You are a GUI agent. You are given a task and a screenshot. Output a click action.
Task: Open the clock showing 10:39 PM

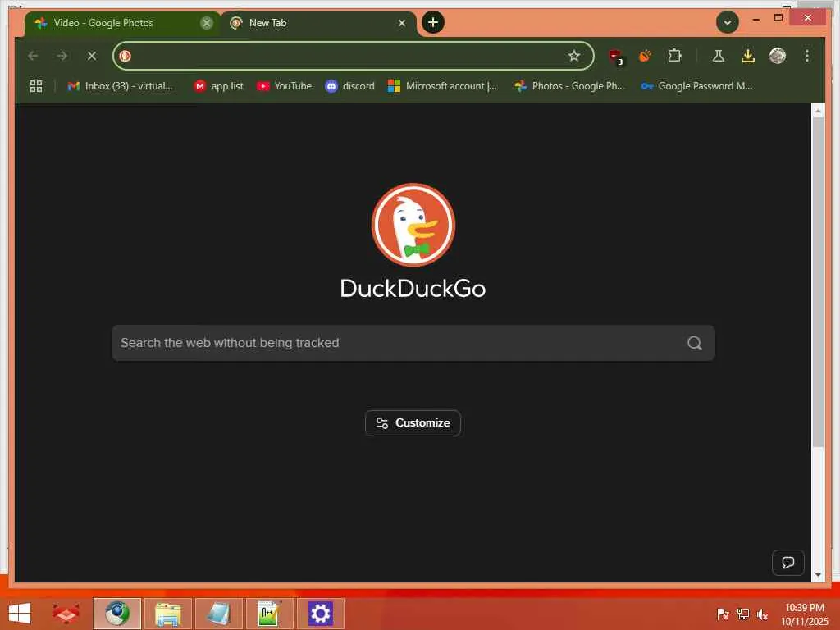804,614
